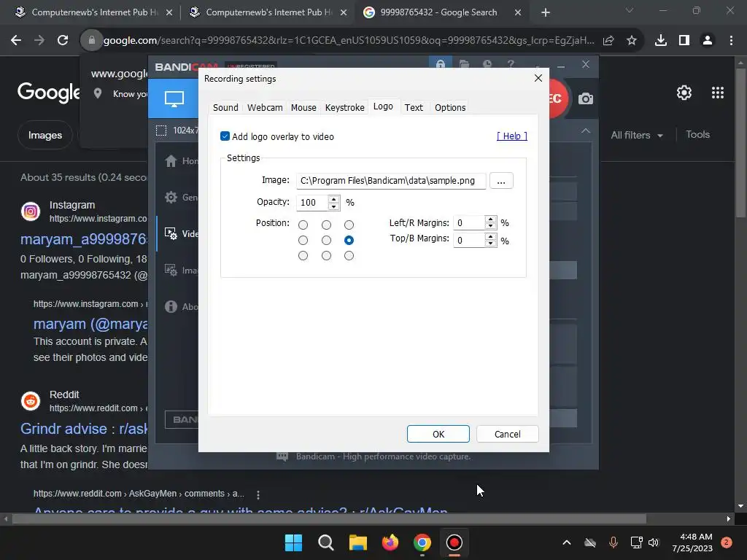
Task: Share this page icon in address bar
Action: tap(608, 41)
